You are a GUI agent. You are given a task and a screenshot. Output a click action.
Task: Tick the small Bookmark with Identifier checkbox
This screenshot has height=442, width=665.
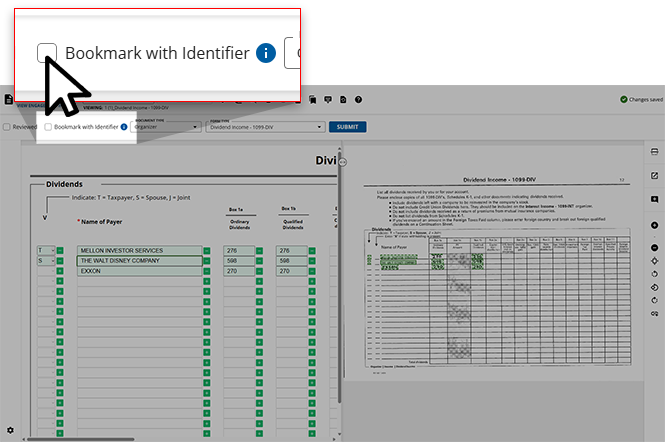(48, 127)
